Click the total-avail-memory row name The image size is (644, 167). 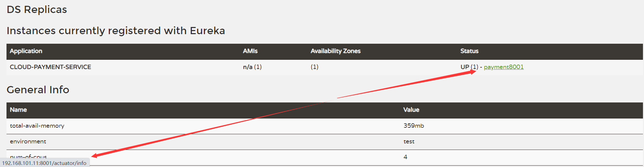click(37, 126)
